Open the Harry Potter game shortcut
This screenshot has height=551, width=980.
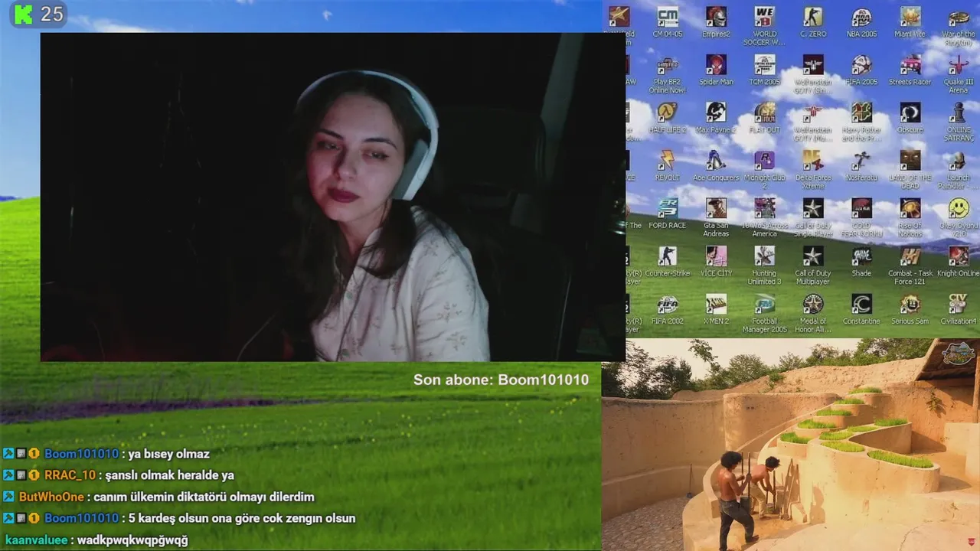click(x=861, y=122)
